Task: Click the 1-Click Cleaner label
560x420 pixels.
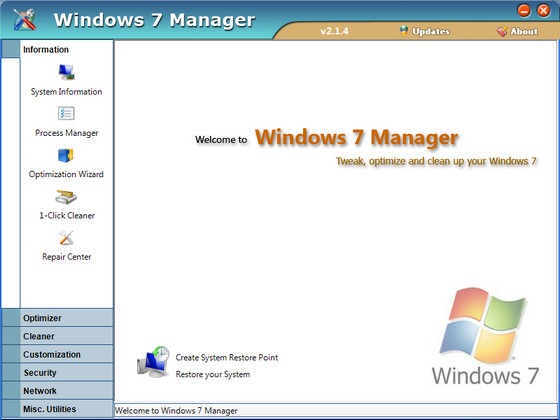Action: pyautogui.click(x=67, y=215)
